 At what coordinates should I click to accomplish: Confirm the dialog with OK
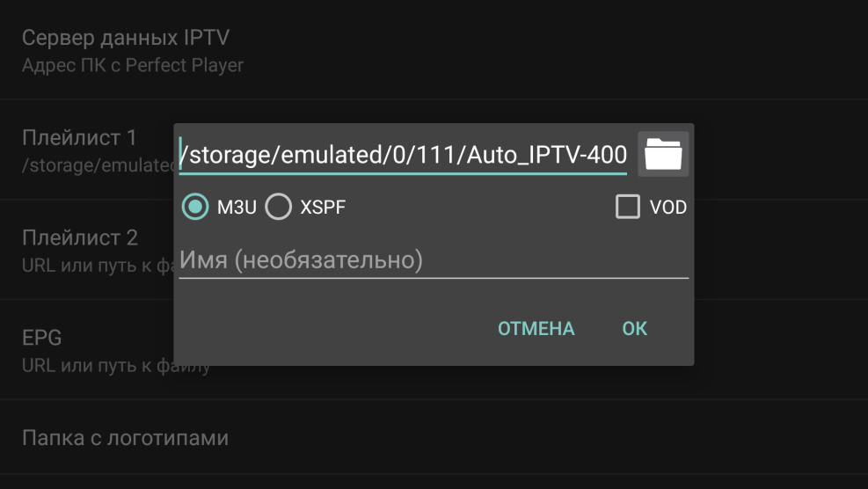634,328
